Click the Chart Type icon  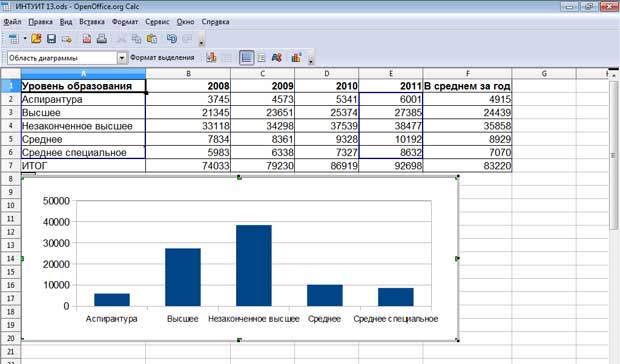point(211,58)
